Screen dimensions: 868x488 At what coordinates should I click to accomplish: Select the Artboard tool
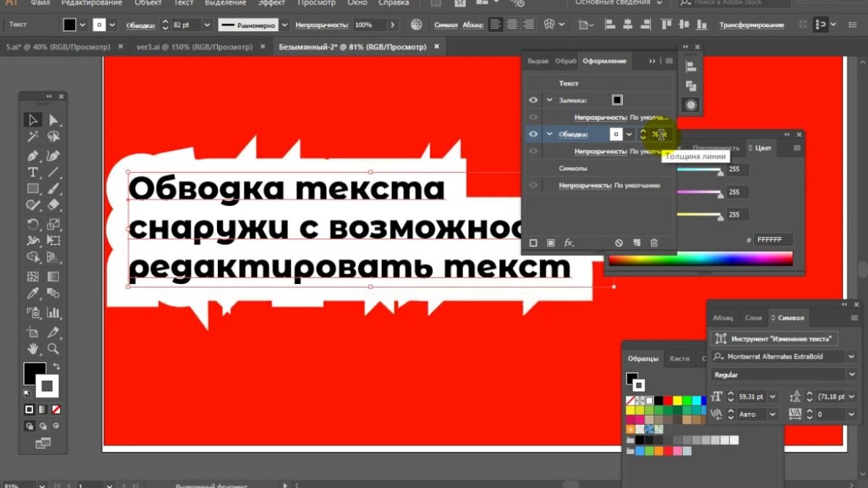click(33, 332)
